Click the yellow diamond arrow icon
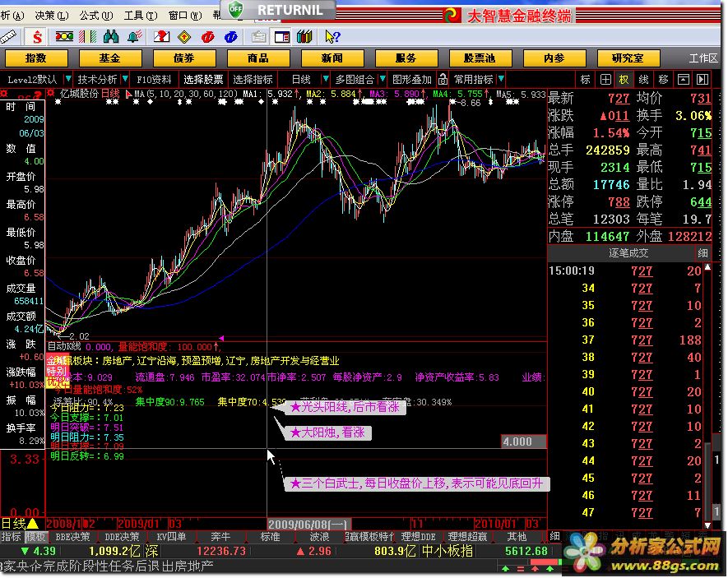The height and width of the screenshot is (578, 728). (184, 37)
